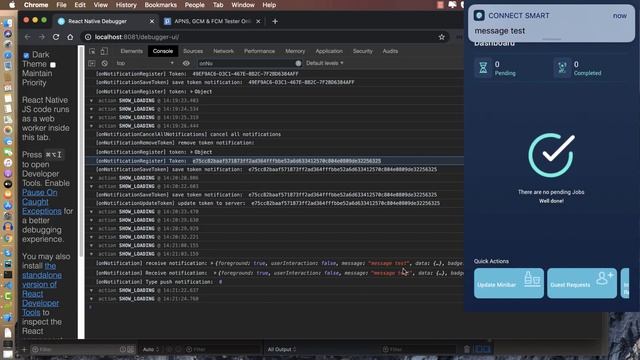Switch to the Network tab
The width and height of the screenshot is (640, 360).
pyautogui.click(x=223, y=51)
